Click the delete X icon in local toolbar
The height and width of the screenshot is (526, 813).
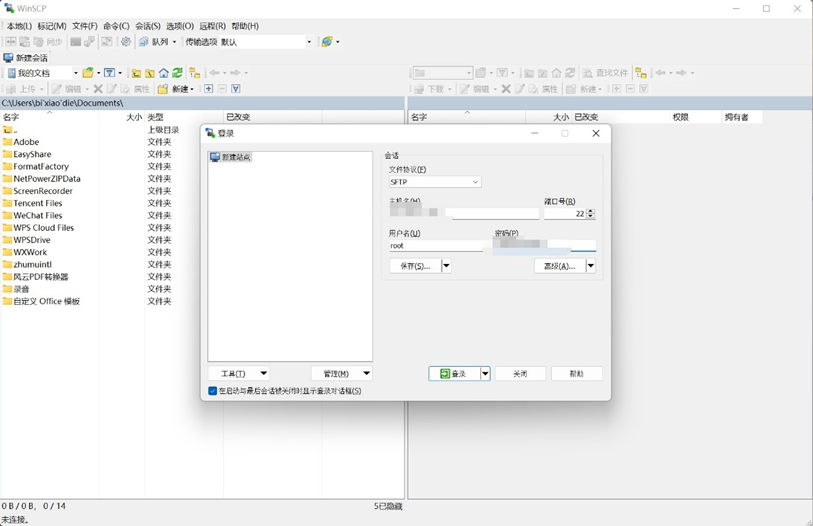click(x=97, y=89)
